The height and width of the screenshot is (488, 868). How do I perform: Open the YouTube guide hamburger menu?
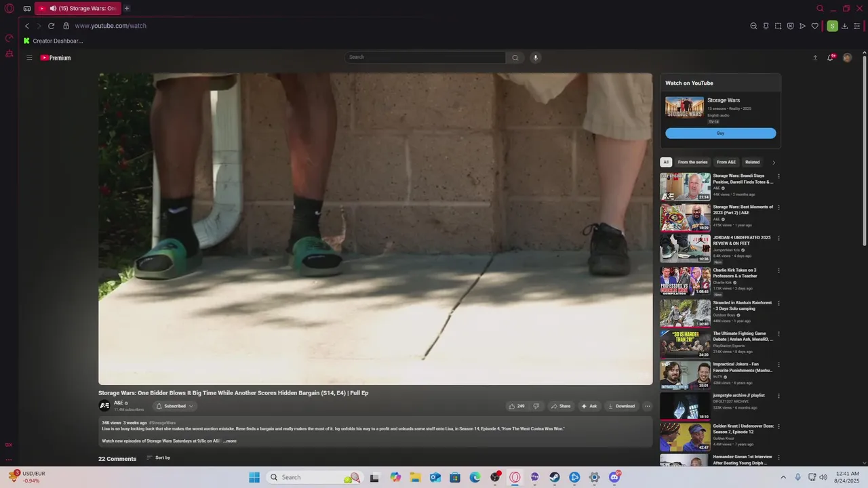click(x=29, y=58)
